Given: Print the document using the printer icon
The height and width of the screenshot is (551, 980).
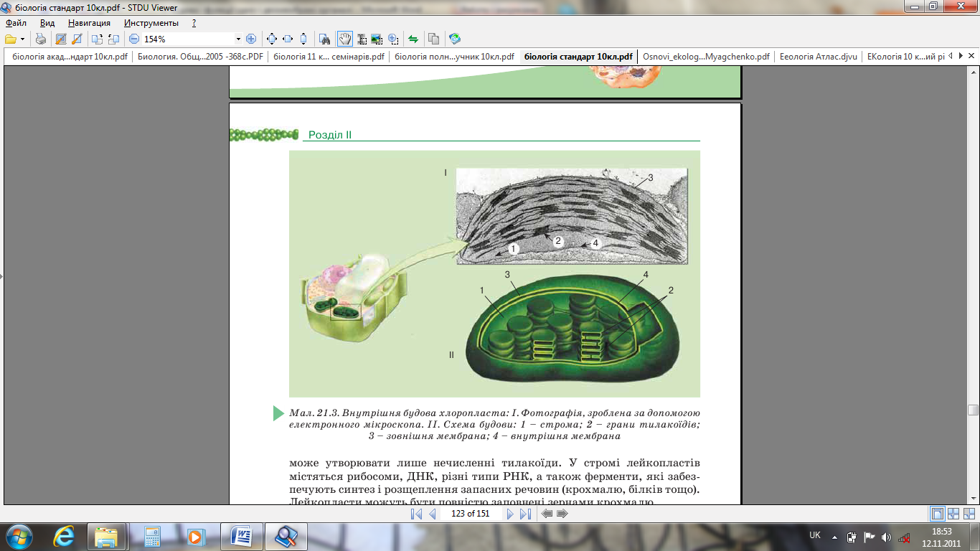Looking at the screenshot, I should point(41,39).
